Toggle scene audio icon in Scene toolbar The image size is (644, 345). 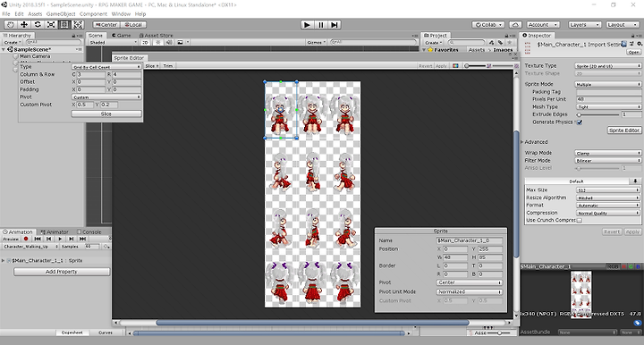(x=169, y=42)
